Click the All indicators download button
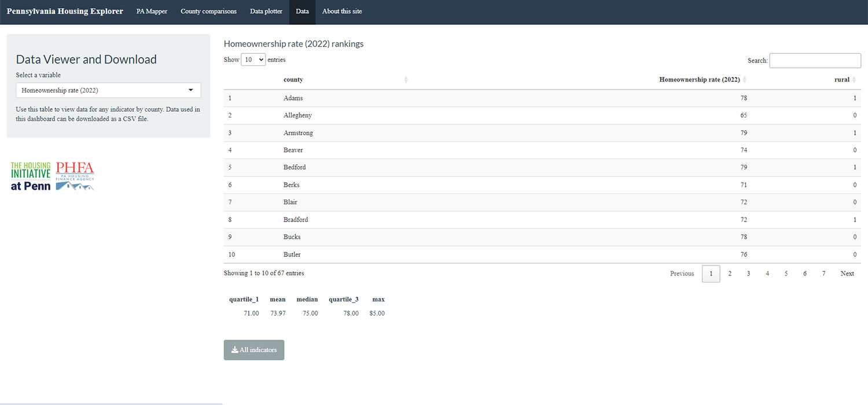Image resolution: width=868 pixels, height=405 pixels. (253, 349)
